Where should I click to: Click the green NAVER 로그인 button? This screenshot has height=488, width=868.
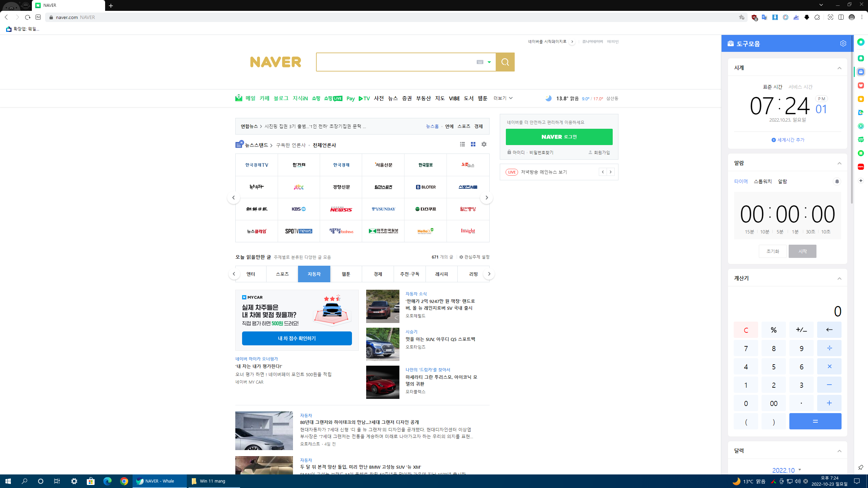coord(559,137)
